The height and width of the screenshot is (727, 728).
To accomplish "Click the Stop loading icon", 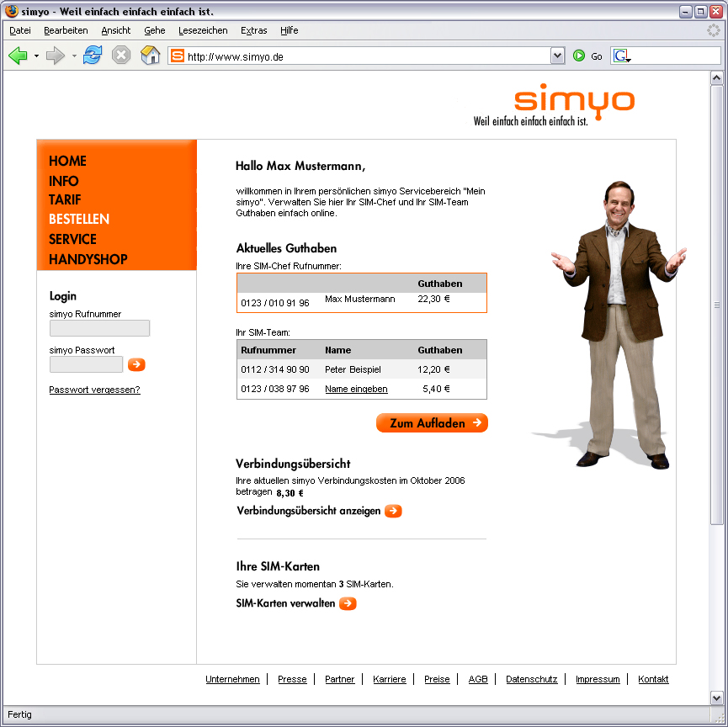I will (120, 56).
